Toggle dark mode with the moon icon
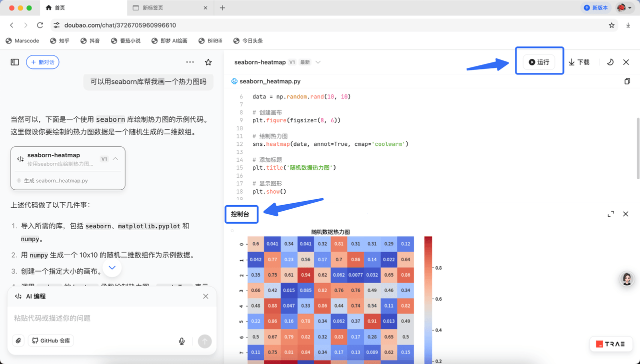Viewport: 640px width, 364px height. (610, 62)
